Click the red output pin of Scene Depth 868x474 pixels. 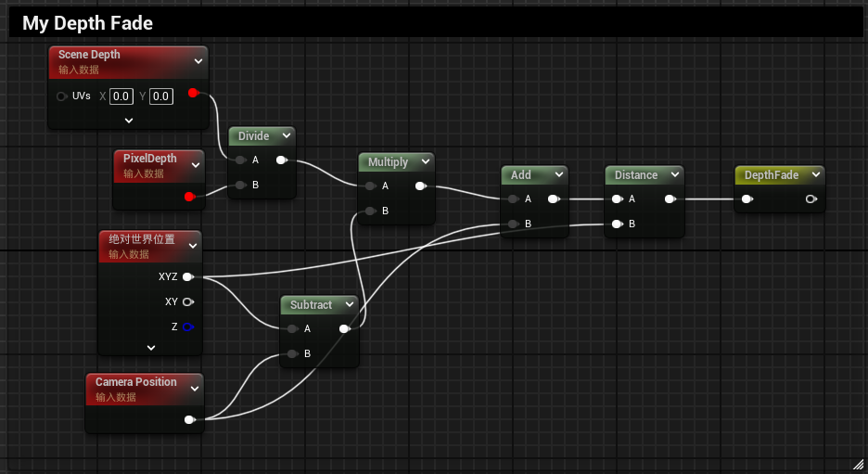point(193,93)
